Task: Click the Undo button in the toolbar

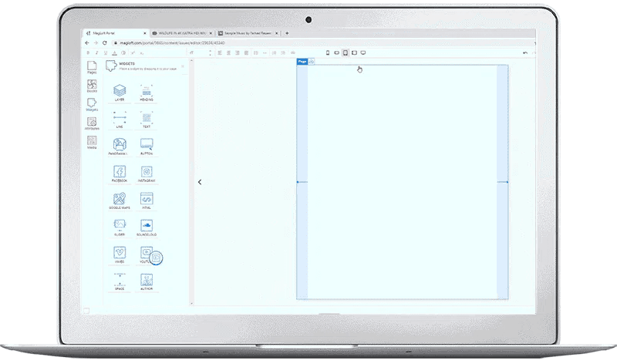Action: pyautogui.click(x=525, y=52)
